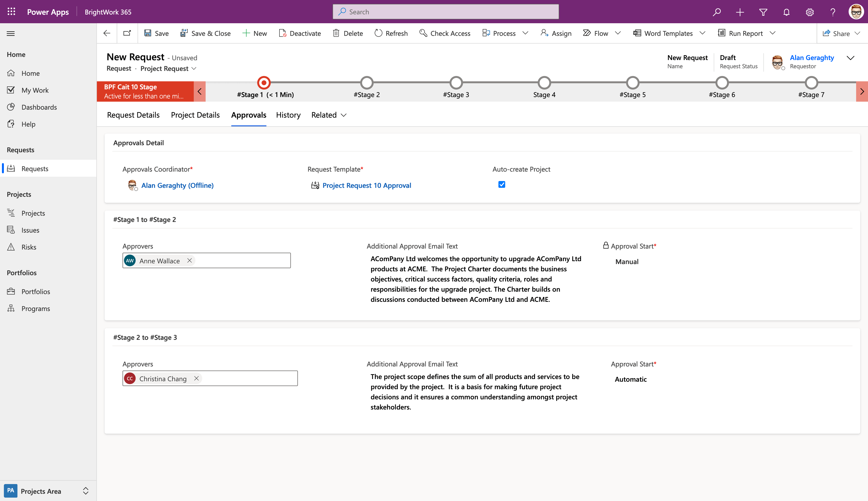Select #Stage 6 marker
The image size is (868, 501).
(x=722, y=83)
